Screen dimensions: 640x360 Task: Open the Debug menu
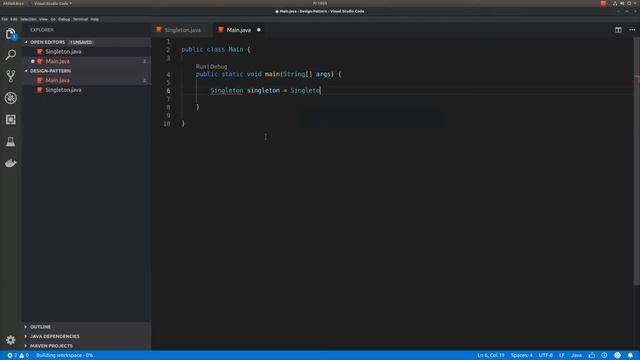click(64, 19)
